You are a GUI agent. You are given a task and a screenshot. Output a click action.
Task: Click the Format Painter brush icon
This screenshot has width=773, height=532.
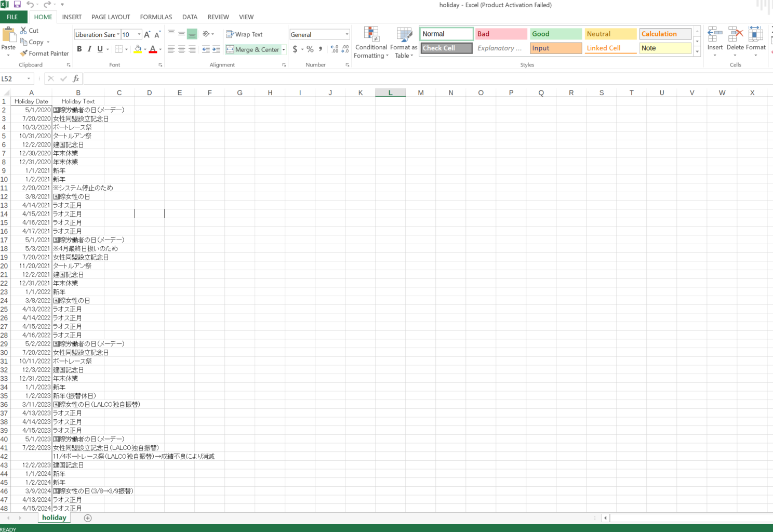click(x=23, y=53)
